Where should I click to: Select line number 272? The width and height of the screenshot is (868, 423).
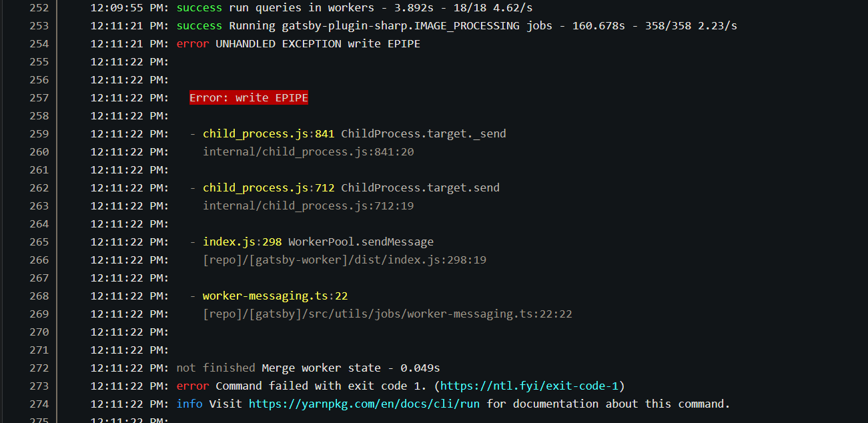[39, 368]
